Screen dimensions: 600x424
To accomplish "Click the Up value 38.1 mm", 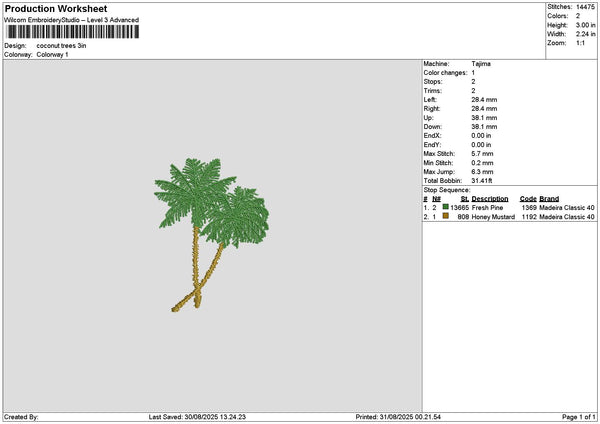I will point(484,117).
